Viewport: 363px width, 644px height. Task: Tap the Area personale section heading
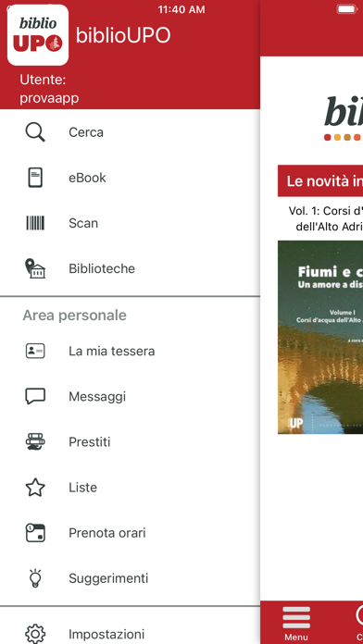click(x=74, y=316)
